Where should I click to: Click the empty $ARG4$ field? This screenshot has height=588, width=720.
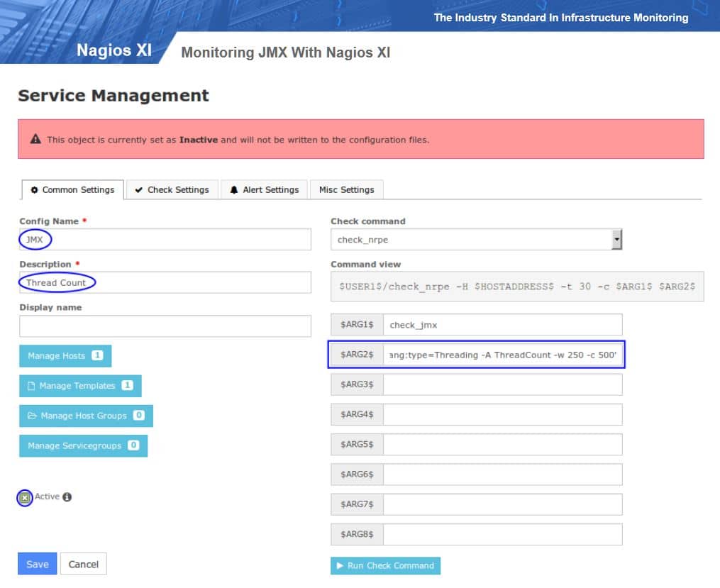point(503,414)
